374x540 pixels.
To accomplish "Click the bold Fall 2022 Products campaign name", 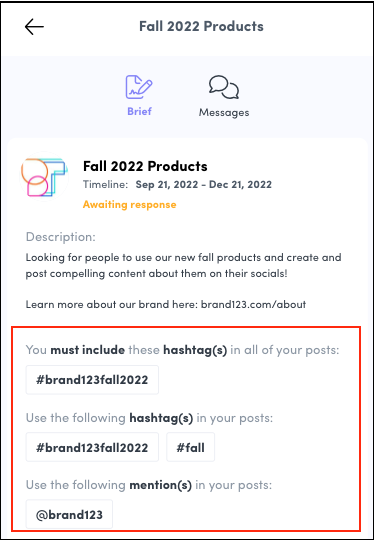I will point(145,166).
